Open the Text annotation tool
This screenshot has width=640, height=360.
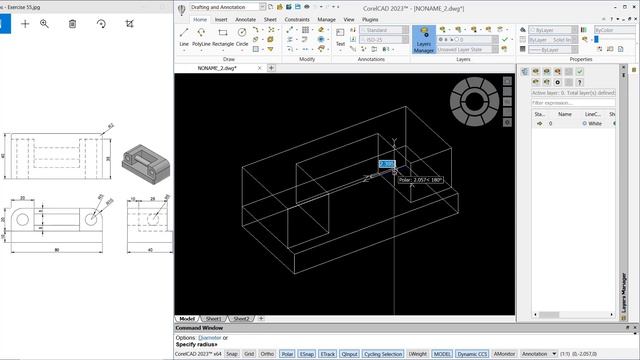pos(340,36)
